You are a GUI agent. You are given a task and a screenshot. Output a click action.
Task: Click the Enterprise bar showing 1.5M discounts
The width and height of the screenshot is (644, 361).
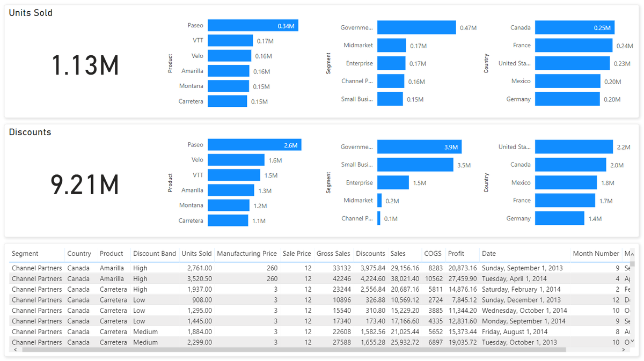tap(393, 182)
